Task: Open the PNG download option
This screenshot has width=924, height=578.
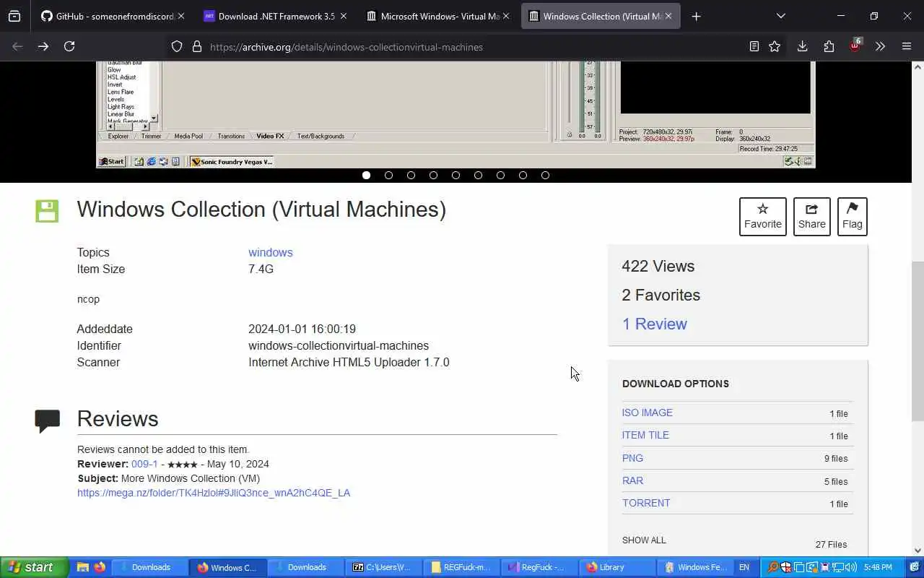Action: pyautogui.click(x=632, y=458)
